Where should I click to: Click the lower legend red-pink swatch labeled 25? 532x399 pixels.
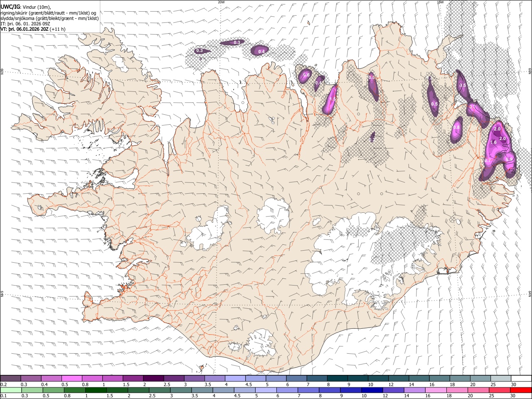coord(499,390)
